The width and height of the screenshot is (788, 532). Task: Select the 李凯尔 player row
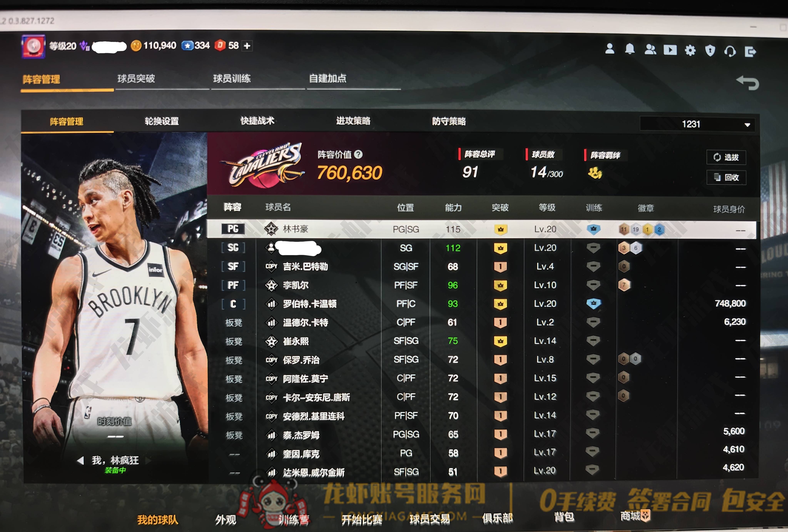click(x=296, y=285)
